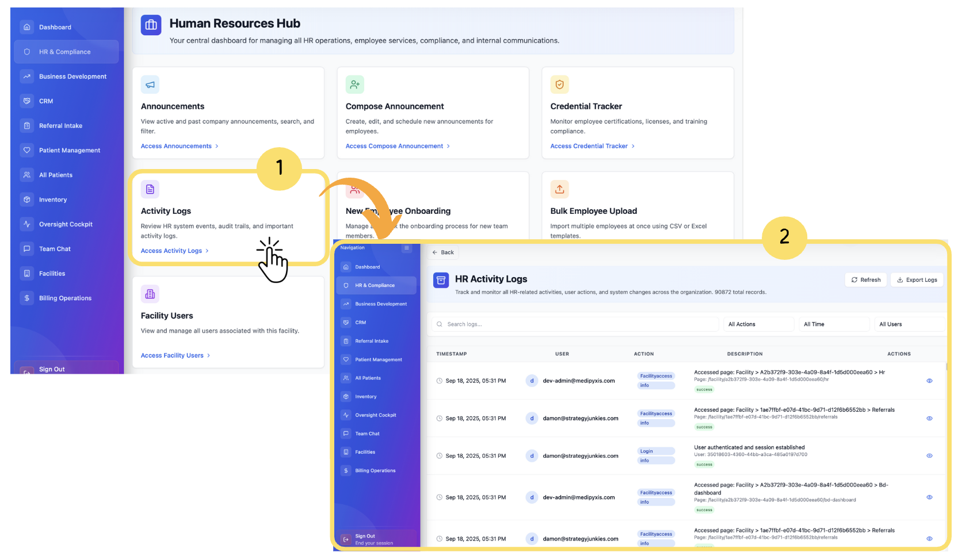Open the All Time filter dropdown
The height and width of the screenshot is (560, 962).
coord(833,324)
